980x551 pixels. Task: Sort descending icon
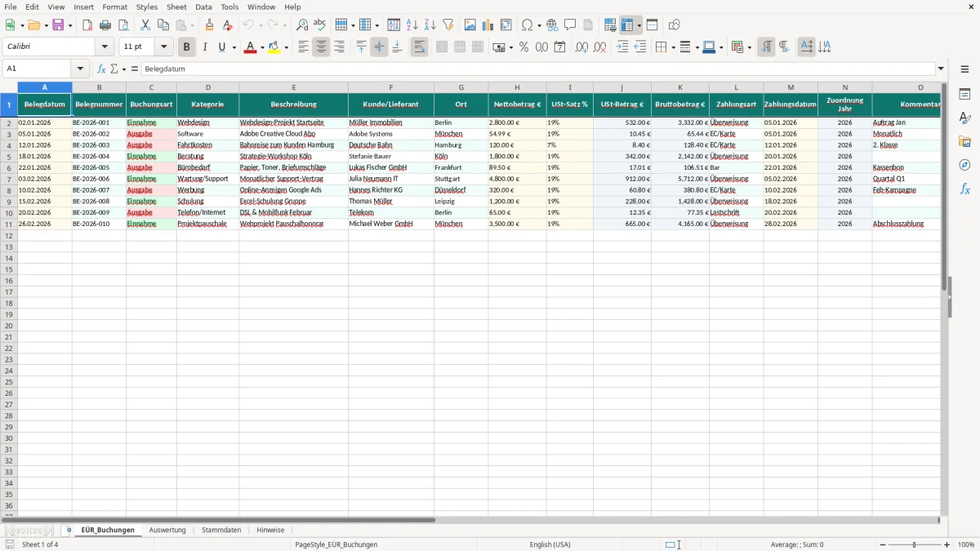pos(430,25)
